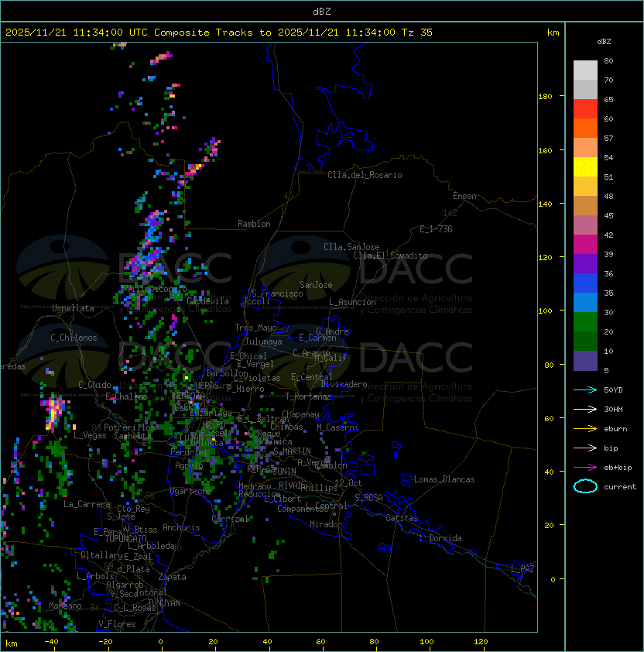This screenshot has height=652, width=644.
Task: Click the 'Uspallata' map label
Action: tap(73, 308)
